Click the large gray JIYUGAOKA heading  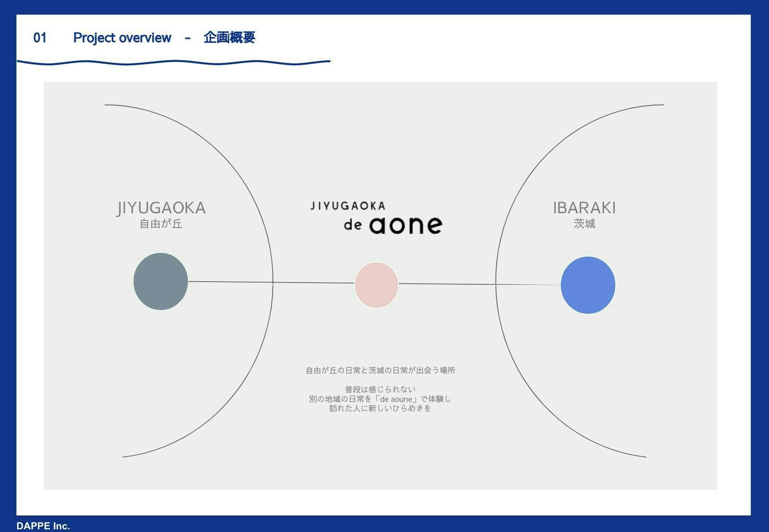pos(161,208)
